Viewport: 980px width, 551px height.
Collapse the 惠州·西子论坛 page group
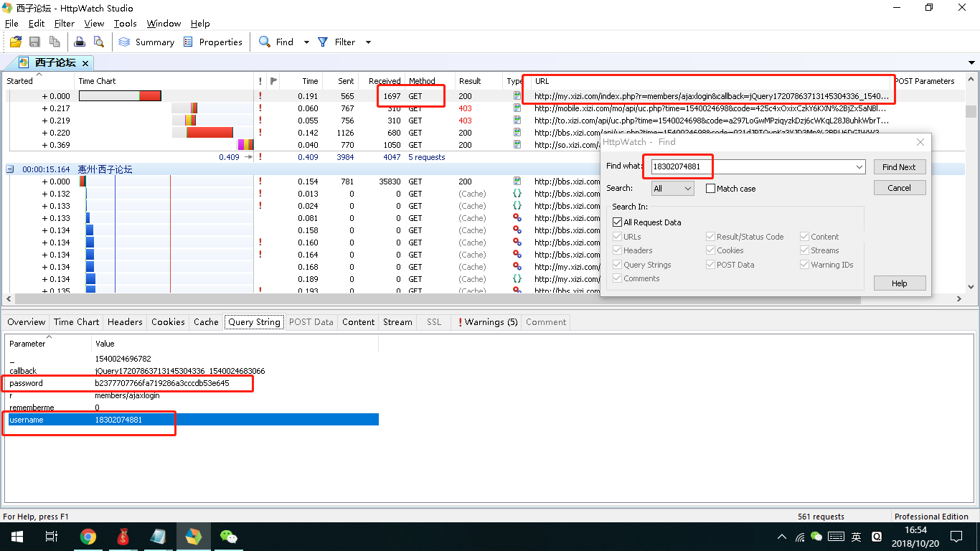[11, 169]
